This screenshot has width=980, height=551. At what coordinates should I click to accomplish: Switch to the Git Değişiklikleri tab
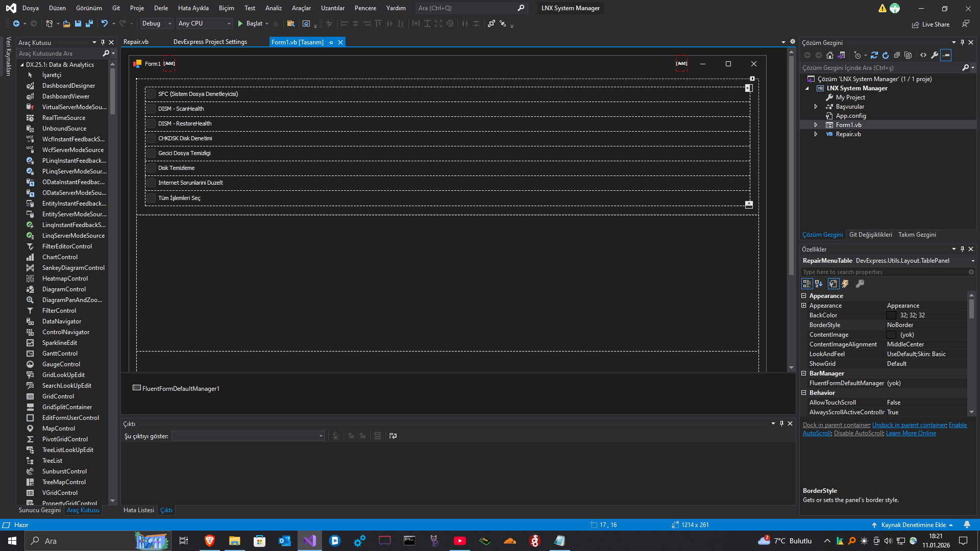pos(871,235)
